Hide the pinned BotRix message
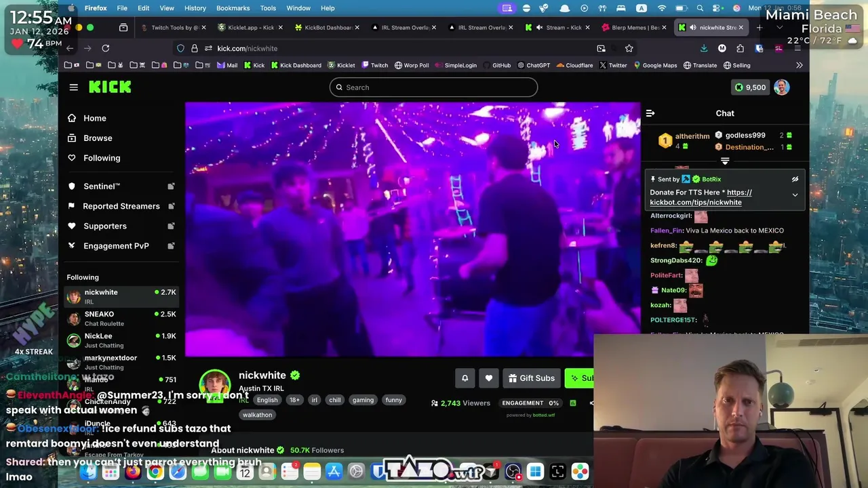Viewport: 868px width, 488px height. pos(795,180)
